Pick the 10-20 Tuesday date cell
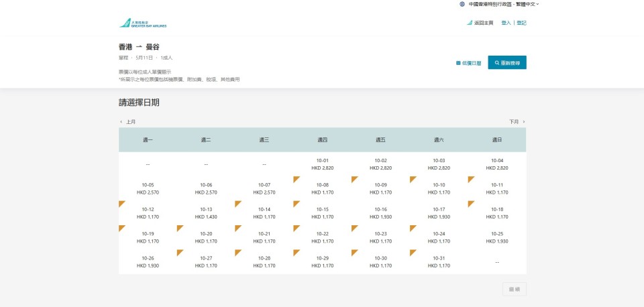 point(206,237)
